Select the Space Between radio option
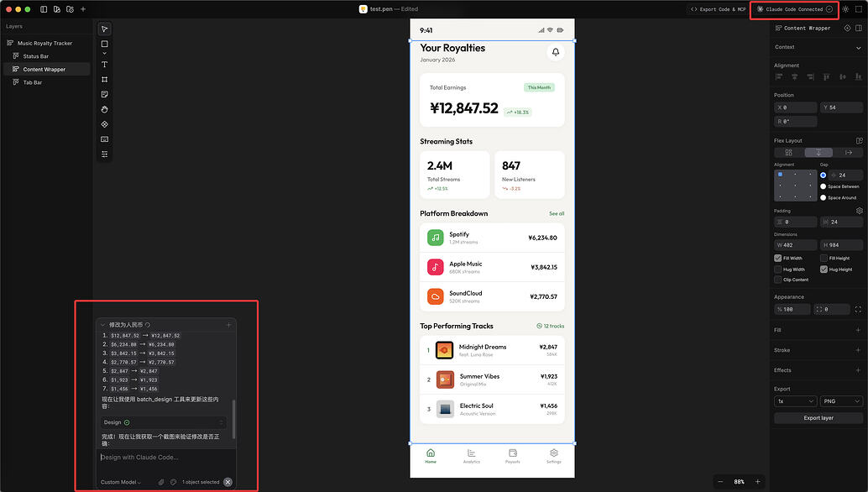Image resolution: width=868 pixels, height=492 pixels. [824, 186]
